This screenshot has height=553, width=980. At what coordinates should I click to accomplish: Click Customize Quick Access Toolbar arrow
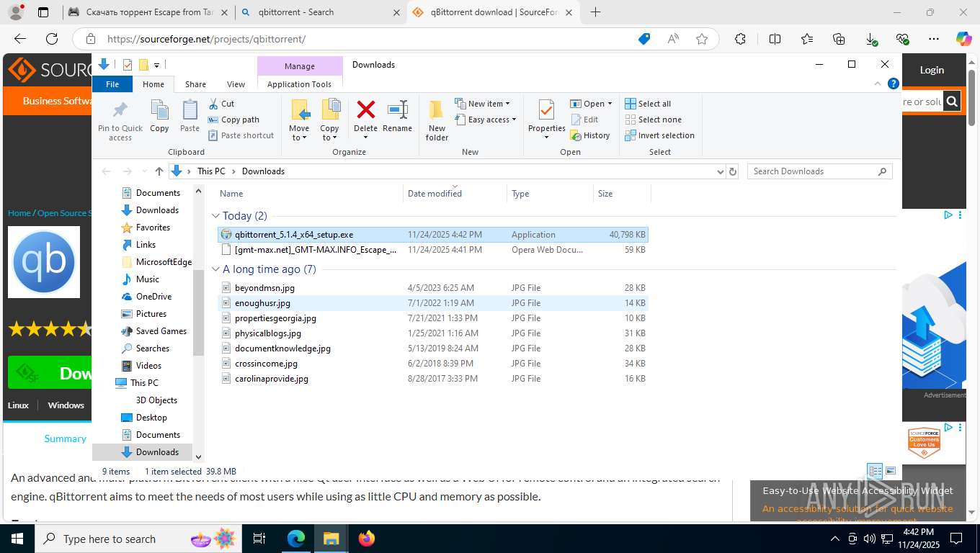(156, 66)
